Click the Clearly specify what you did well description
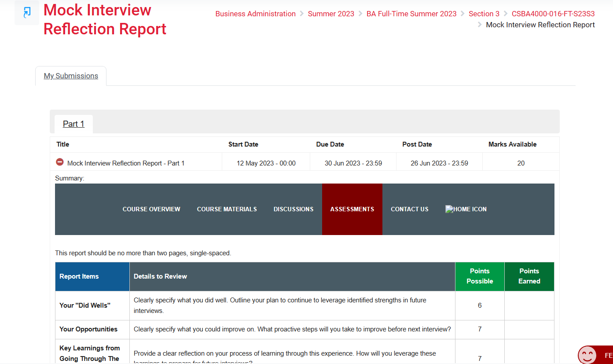The height and width of the screenshot is (364, 613). click(x=280, y=305)
